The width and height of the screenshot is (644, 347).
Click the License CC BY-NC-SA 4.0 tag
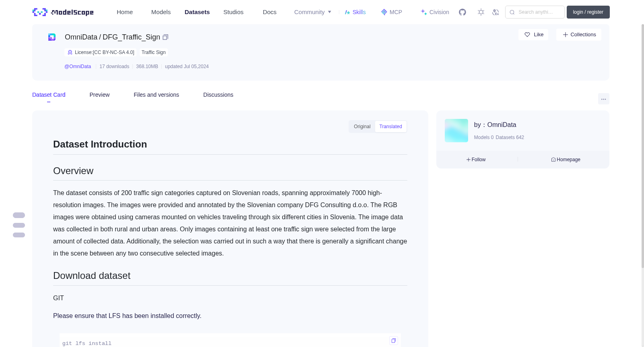(x=101, y=52)
